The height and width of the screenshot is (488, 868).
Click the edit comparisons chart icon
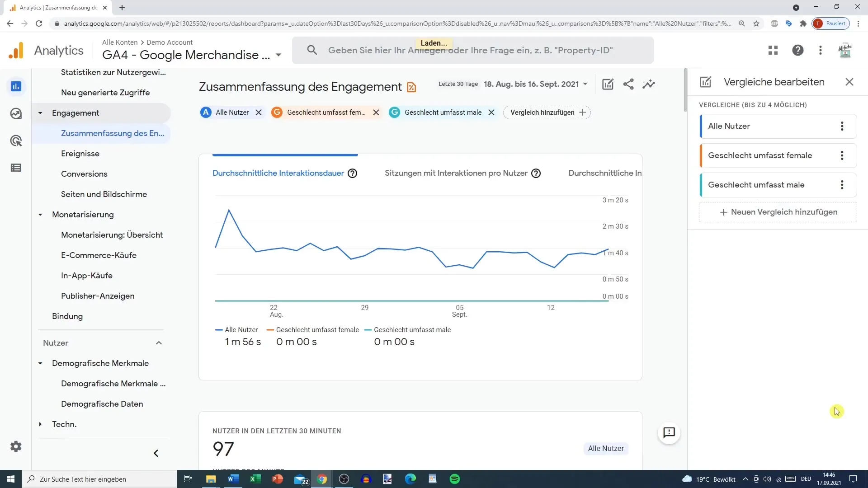click(608, 84)
